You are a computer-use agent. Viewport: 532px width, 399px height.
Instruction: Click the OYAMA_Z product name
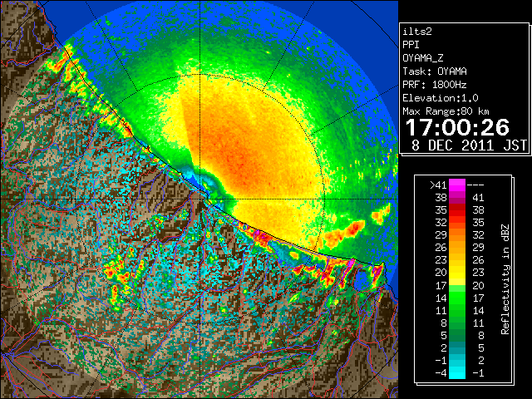[423, 58]
